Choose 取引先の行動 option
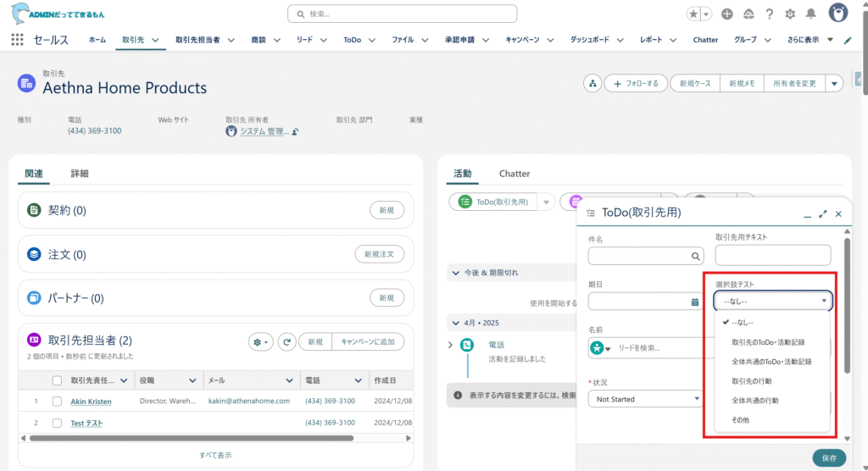Screen dimensions: 868x471 point(752,381)
